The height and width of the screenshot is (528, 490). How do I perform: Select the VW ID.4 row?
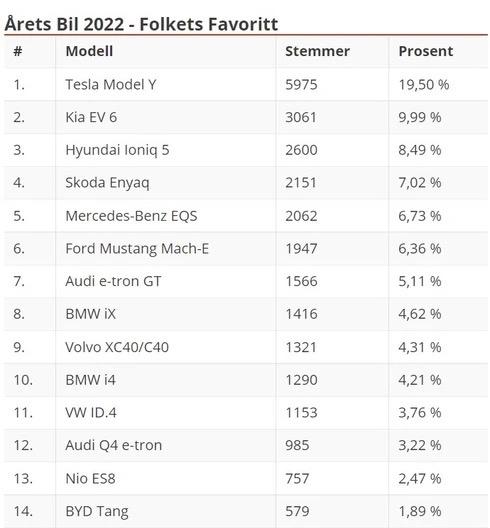coord(246,413)
